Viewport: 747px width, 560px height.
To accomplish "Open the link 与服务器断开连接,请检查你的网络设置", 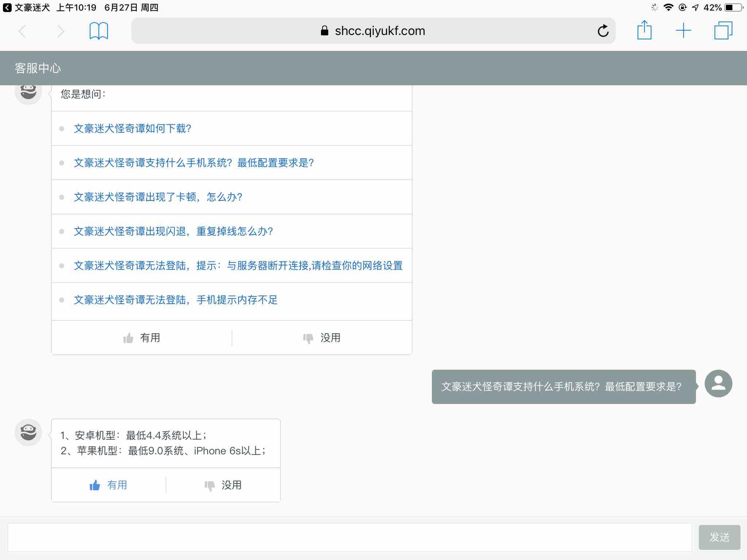I will (x=239, y=265).
